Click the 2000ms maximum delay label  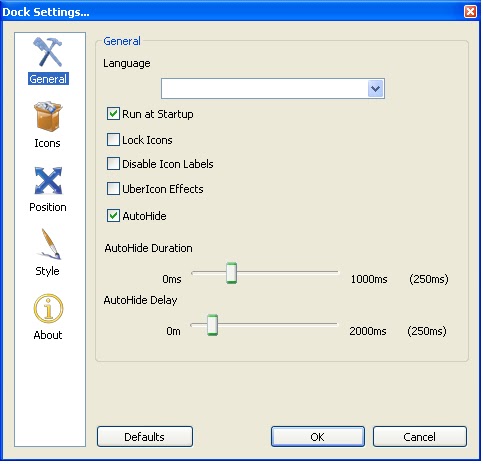(x=368, y=331)
